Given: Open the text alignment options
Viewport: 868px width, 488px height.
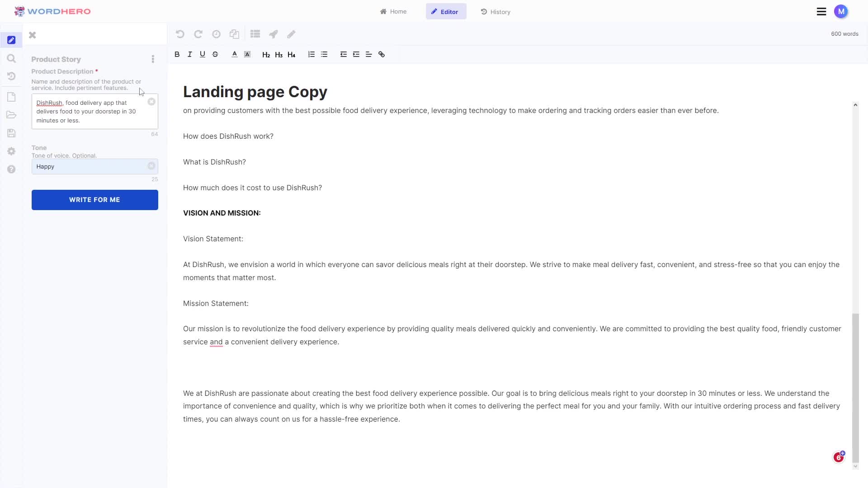Looking at the screenshot, I should (x=369, y=54).
